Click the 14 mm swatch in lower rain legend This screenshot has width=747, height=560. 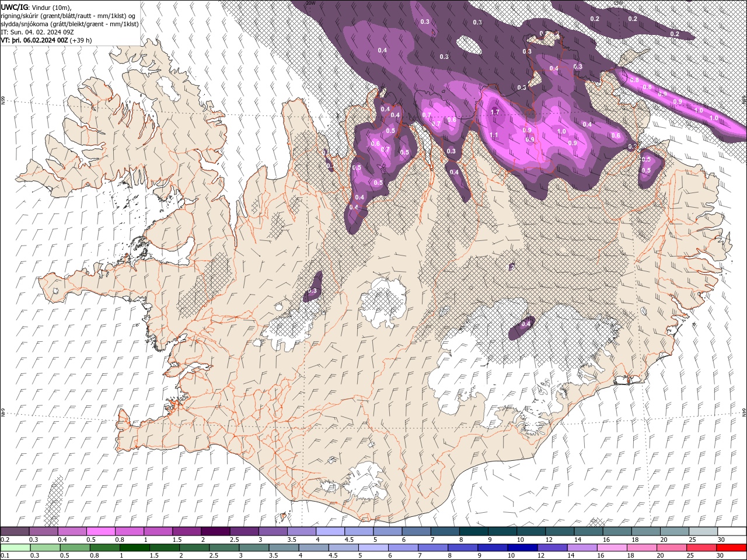[581, 547]
